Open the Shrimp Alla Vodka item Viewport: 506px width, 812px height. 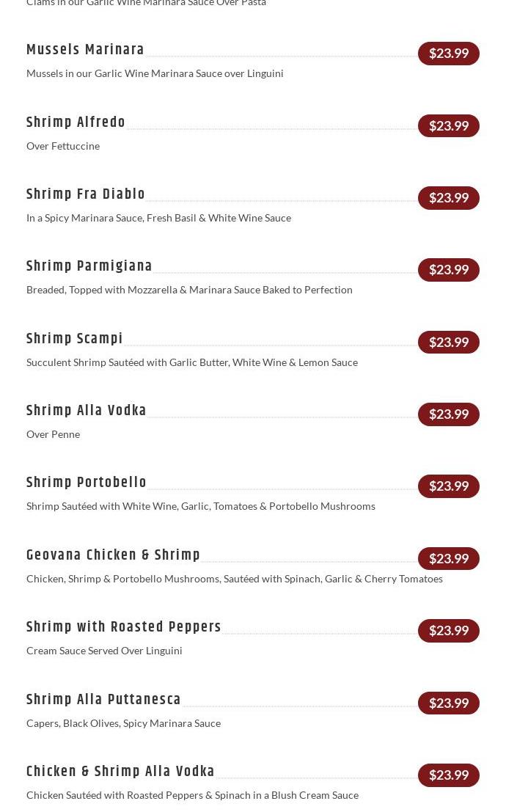pos(86,411)
